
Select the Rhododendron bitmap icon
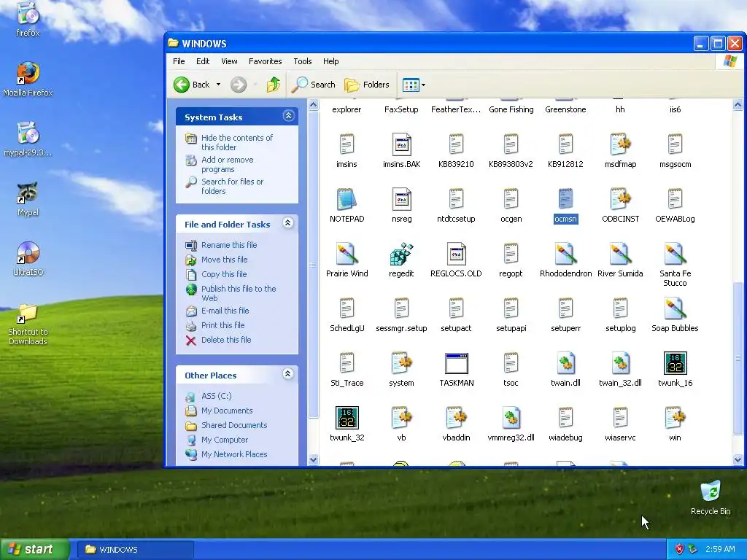tap(565, 254)
